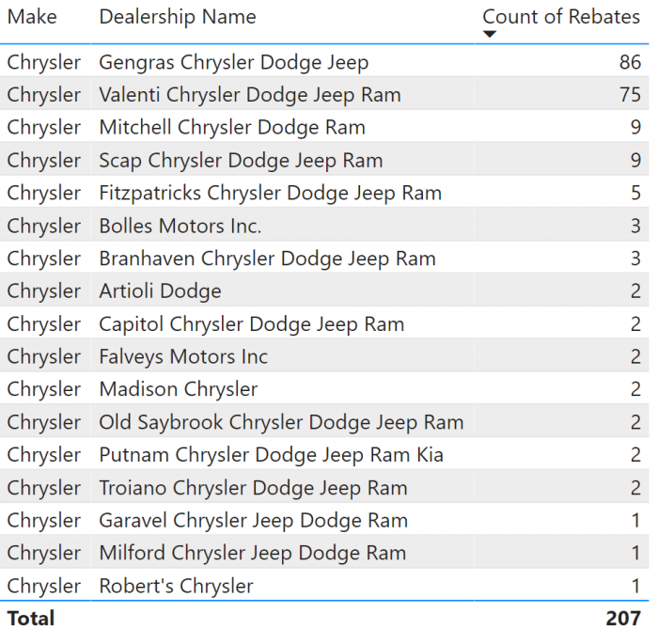Click the rebate count value 86

pos(630,62)
